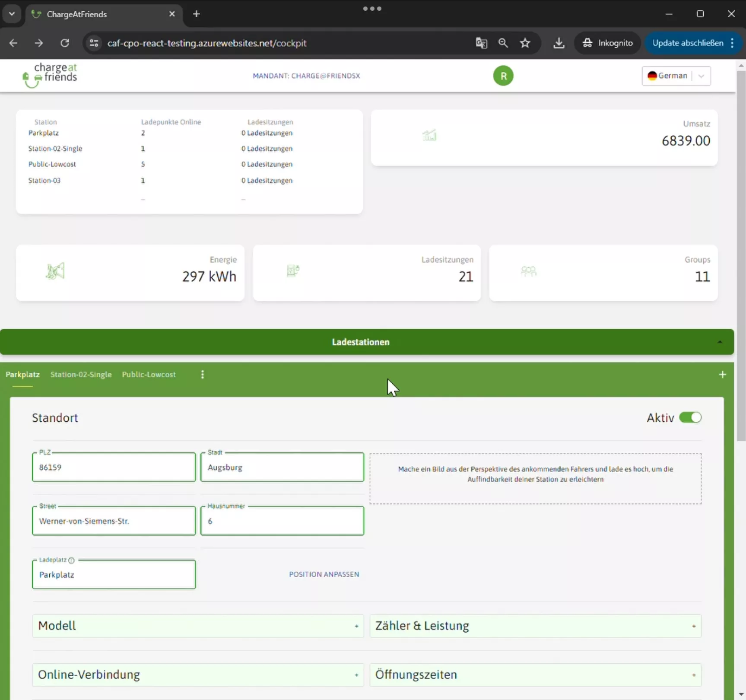The width and height of the screenshot is (746, 700).
Task: Toggle the Aktiv switch off
Action: coord(690,418)
